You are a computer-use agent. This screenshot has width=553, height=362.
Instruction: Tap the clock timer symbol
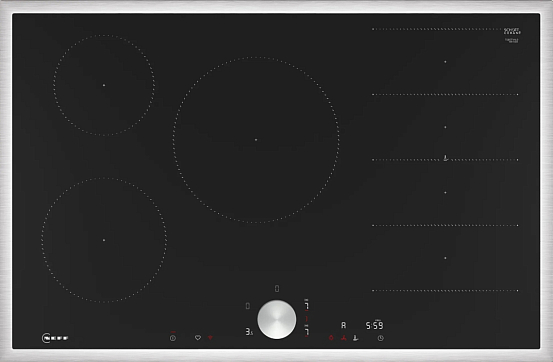click(x=381, y=338)
